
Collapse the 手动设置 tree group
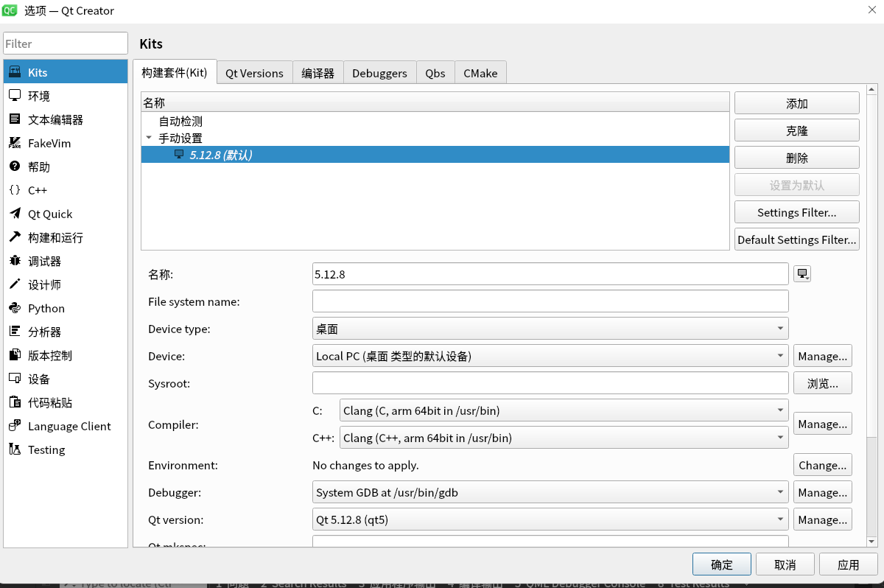coord(149,138)
